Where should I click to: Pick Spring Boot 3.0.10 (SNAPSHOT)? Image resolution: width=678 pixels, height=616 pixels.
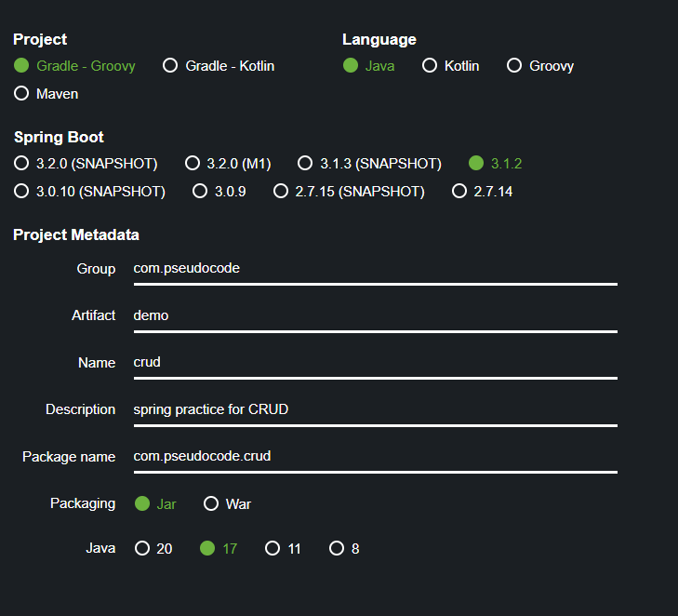[89, 191]
